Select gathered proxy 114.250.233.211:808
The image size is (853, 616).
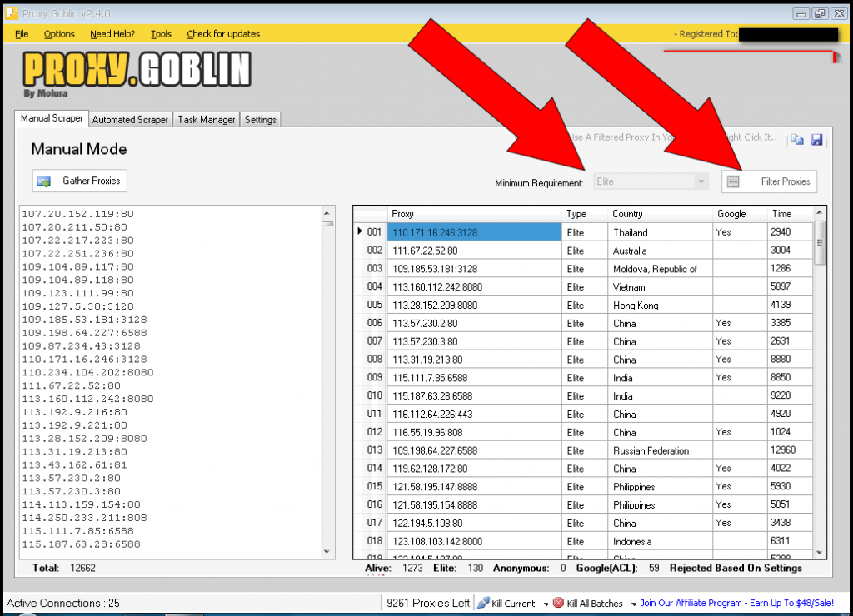[84, 518]
